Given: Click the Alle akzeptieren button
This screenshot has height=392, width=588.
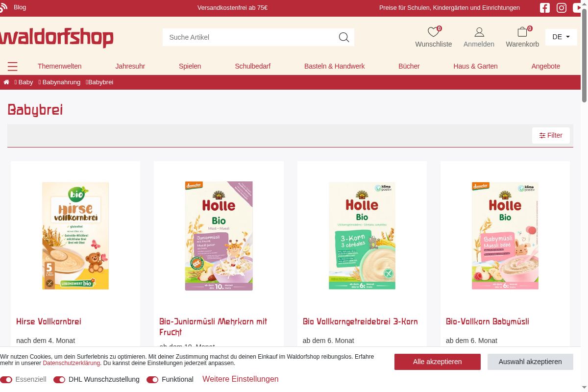Looking at the screenshot, I should click(438, 362).
